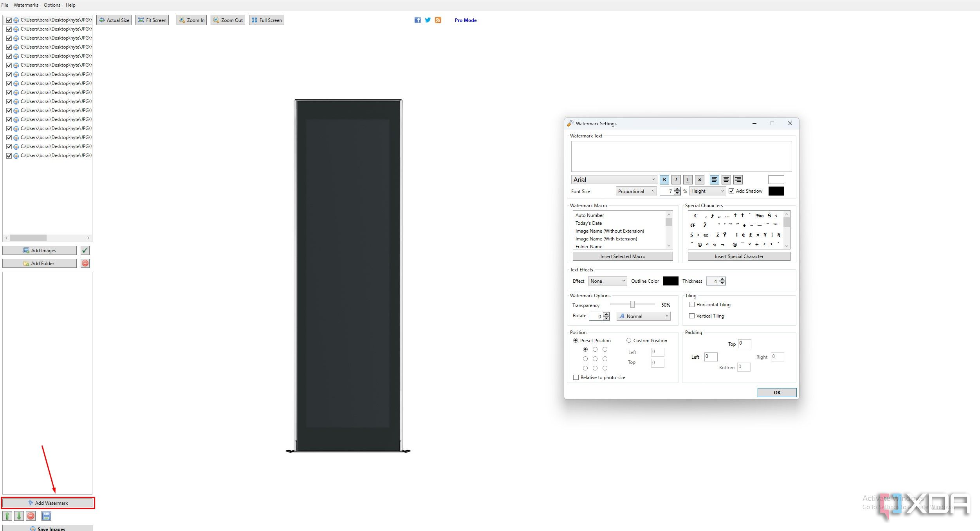The image size is (980, 531).
Task: Confirm settings with OK button
Action: [777, 392]
